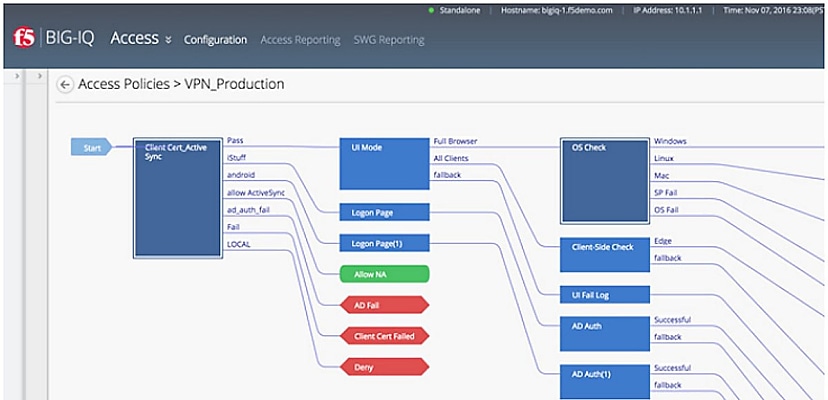Screen dimensions: 828x400
Task: Expand the second collapsed sidebar chevron
Action: 40,77
